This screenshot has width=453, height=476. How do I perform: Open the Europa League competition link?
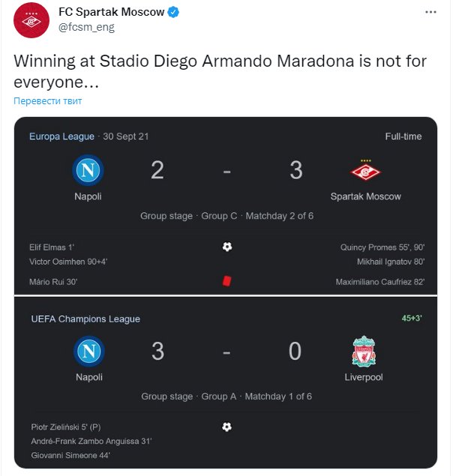click(61, 136)
